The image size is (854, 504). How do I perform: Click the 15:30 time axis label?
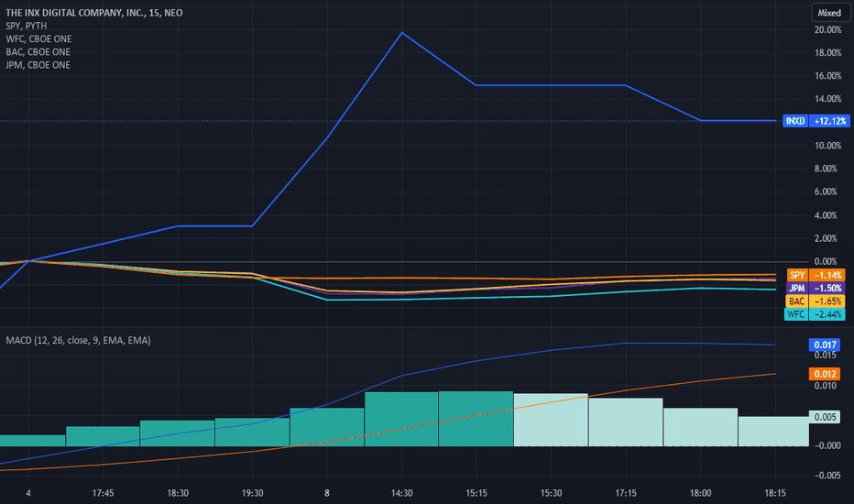[x=551, y=493]
